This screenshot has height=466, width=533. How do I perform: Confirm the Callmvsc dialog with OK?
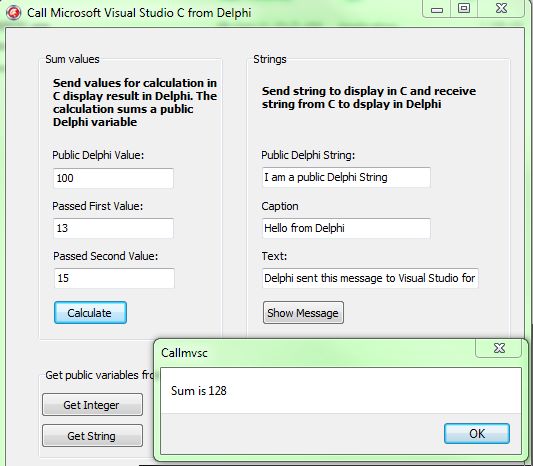point(477,433)
